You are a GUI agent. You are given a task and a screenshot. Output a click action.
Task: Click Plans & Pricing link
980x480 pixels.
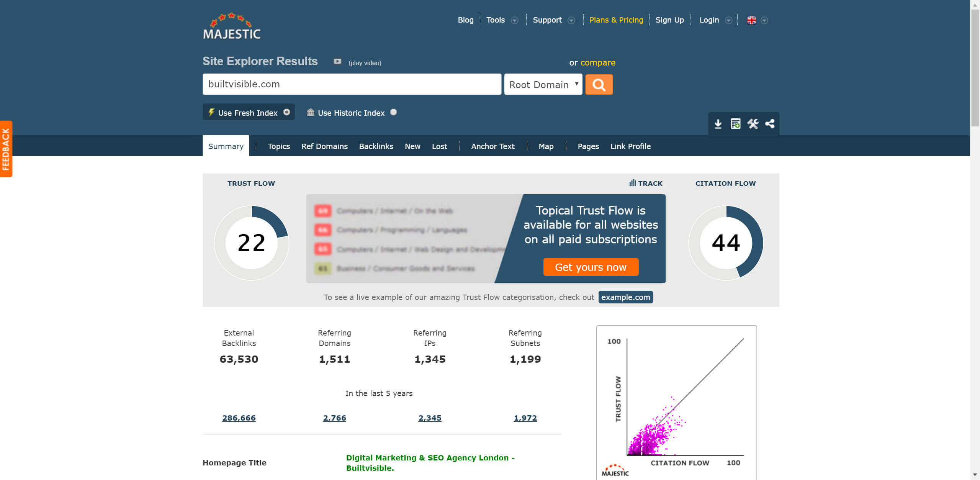point(616,20)
